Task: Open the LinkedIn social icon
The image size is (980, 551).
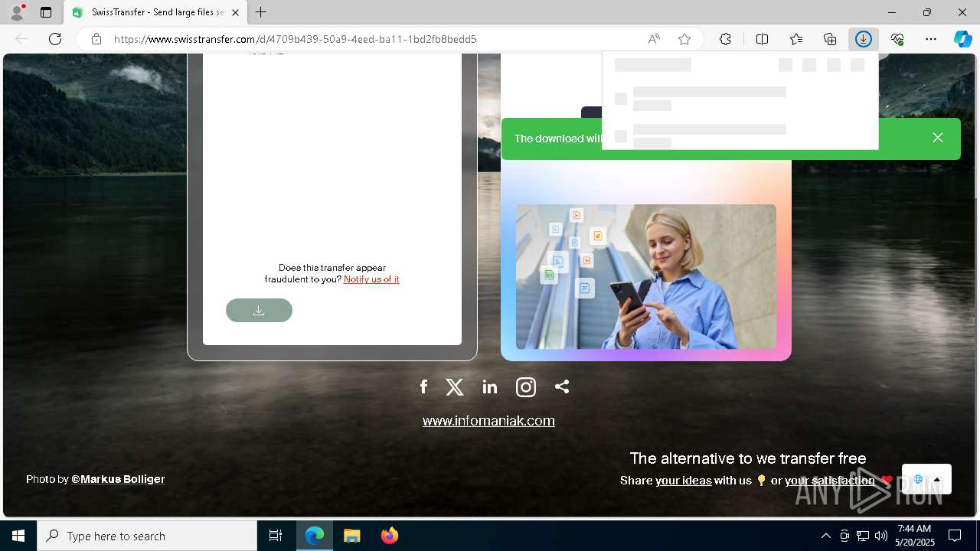Action: (x=490, y=387)
